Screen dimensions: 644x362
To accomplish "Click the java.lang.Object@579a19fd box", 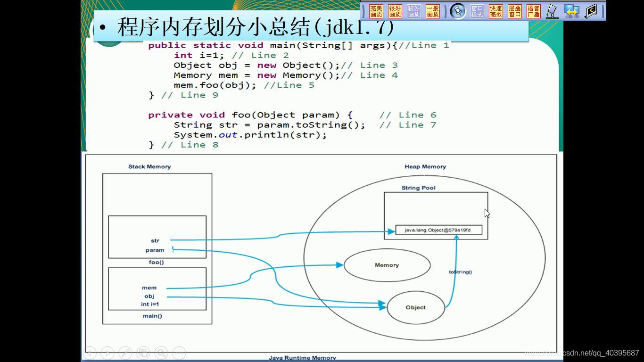I will point(439,230).
